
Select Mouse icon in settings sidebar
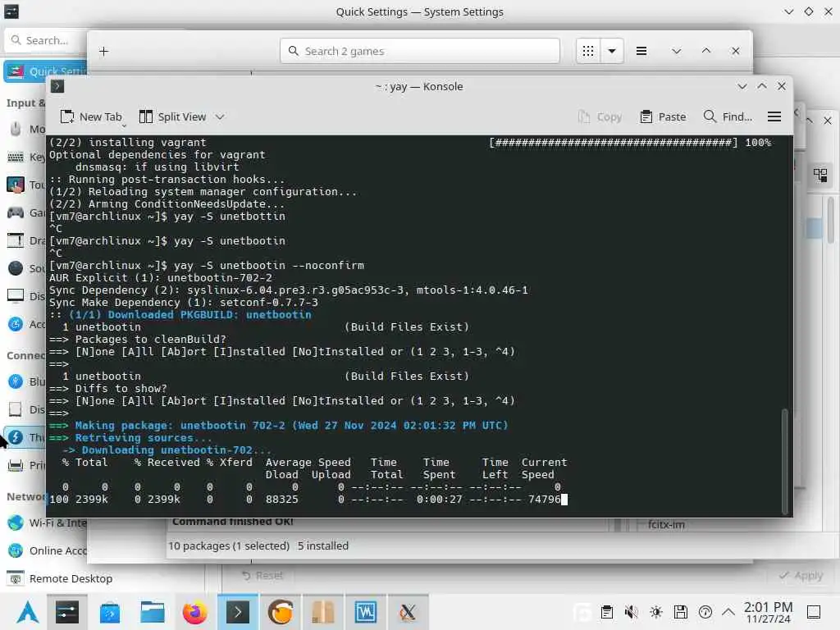point(16,129)
